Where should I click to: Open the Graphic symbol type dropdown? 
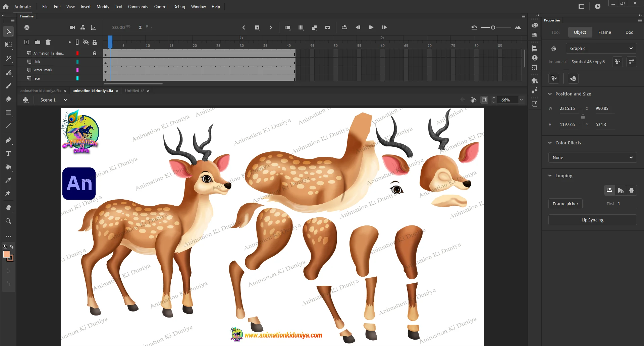[x=601, y=49]
